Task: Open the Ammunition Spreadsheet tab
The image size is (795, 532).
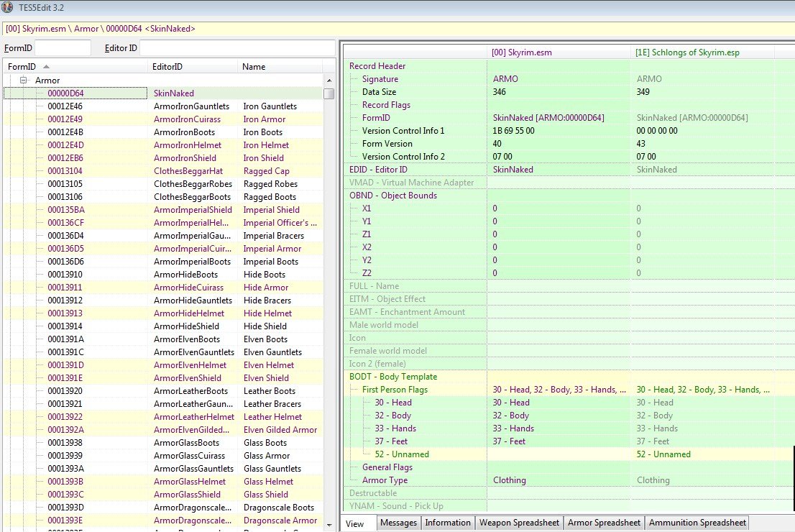Action: (x=697, y=523)
